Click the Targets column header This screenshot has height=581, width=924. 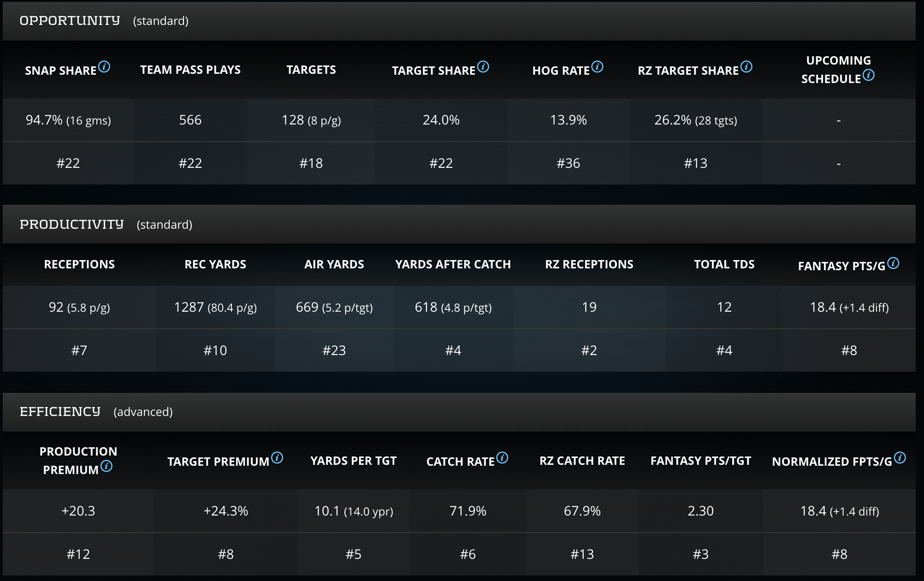pyautogui.click(x=311, y=70)
